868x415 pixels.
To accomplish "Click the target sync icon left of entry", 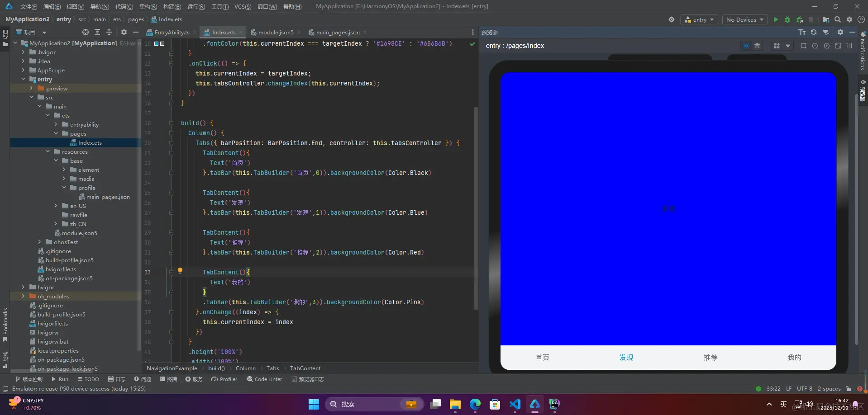I will [672, 19].
